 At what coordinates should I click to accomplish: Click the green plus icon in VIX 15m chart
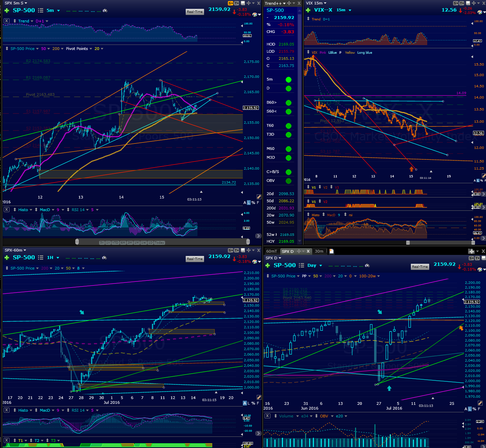[x=308, y=10]
